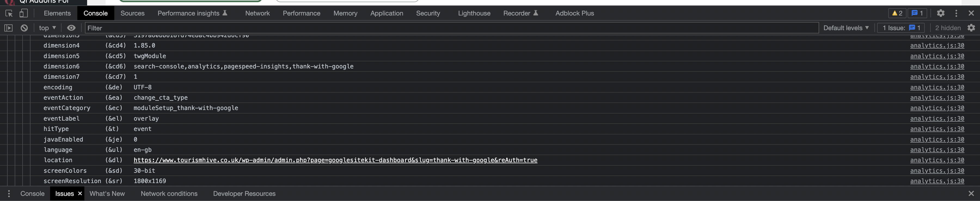Close the Issues drawer tab

[x=80, y=193]
